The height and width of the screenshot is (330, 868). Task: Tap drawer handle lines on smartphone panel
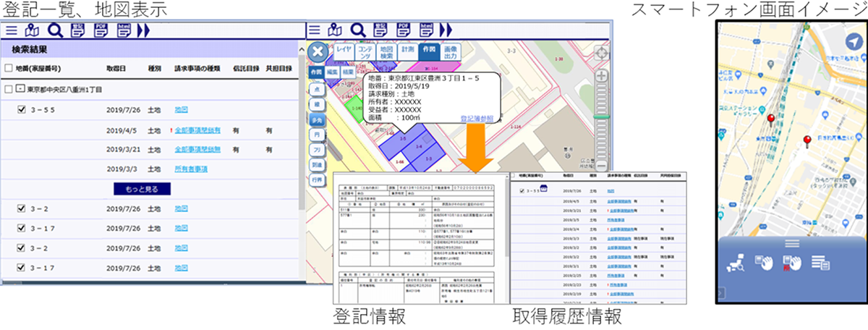click(x=791, y=243)
